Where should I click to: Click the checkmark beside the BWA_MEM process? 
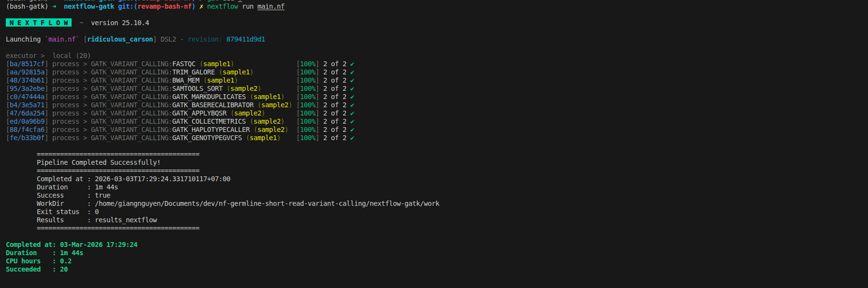[352, 80]
